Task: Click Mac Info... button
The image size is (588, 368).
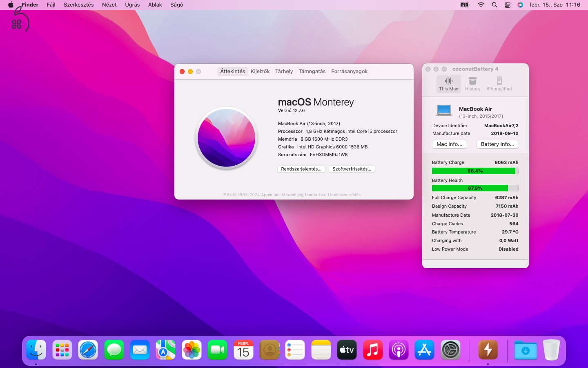Action: click(x=450, y=144)
